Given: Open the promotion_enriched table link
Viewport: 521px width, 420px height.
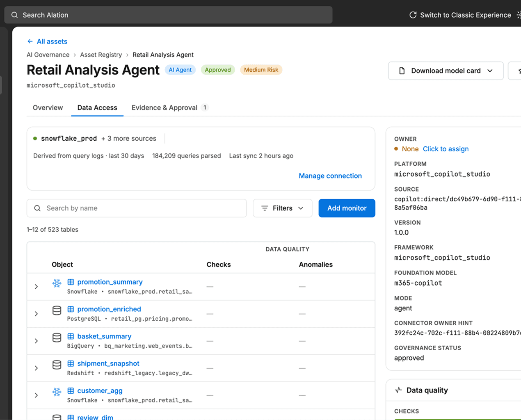Looking at the screenshot, I should (109, 309).
